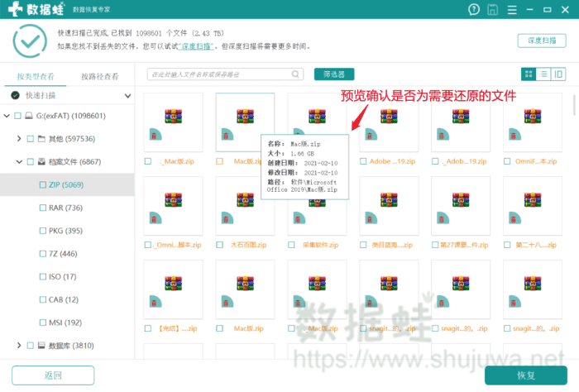This screenshot has height=392, width=579.
Task: Expand the 其他 (597536) tree node
Action: click(x=19, y=139)
